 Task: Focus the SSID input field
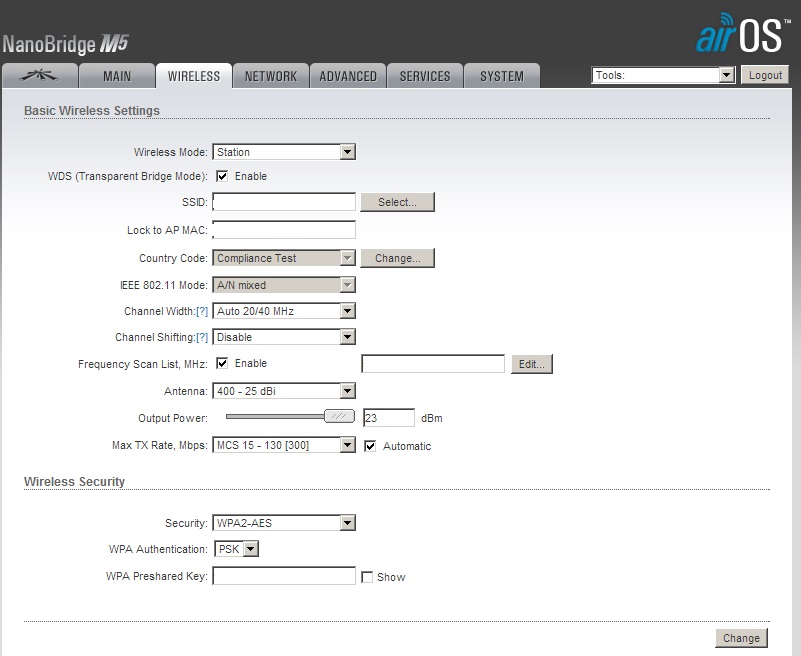(284, 202)
